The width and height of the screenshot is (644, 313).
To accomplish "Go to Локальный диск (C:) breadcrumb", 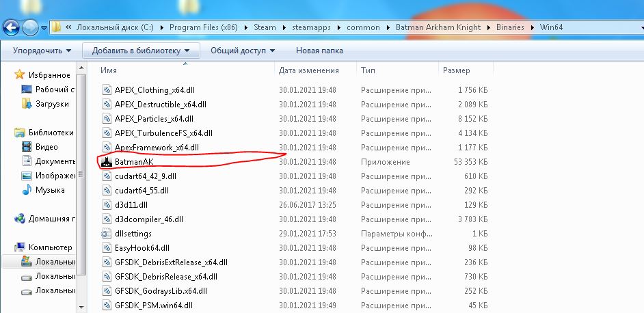I will click(115, 27).
